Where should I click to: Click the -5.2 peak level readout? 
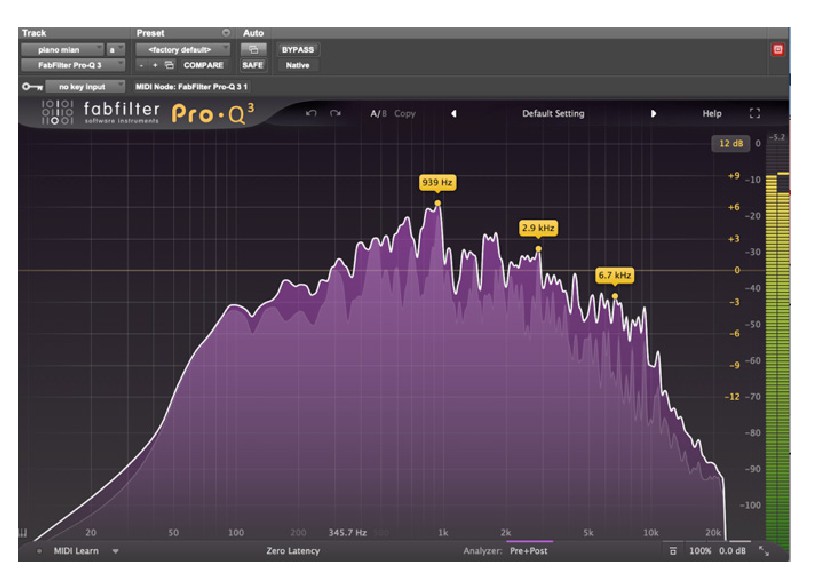[777, 137]
